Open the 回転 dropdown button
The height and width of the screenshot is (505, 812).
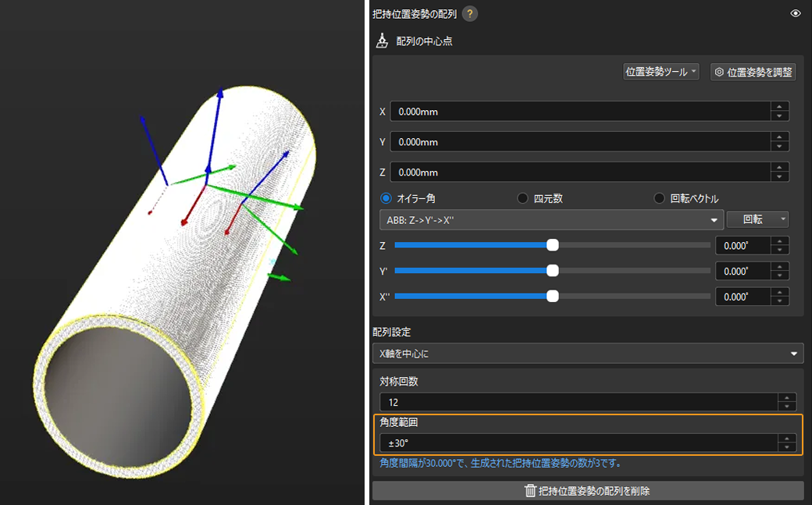(757, 220)
